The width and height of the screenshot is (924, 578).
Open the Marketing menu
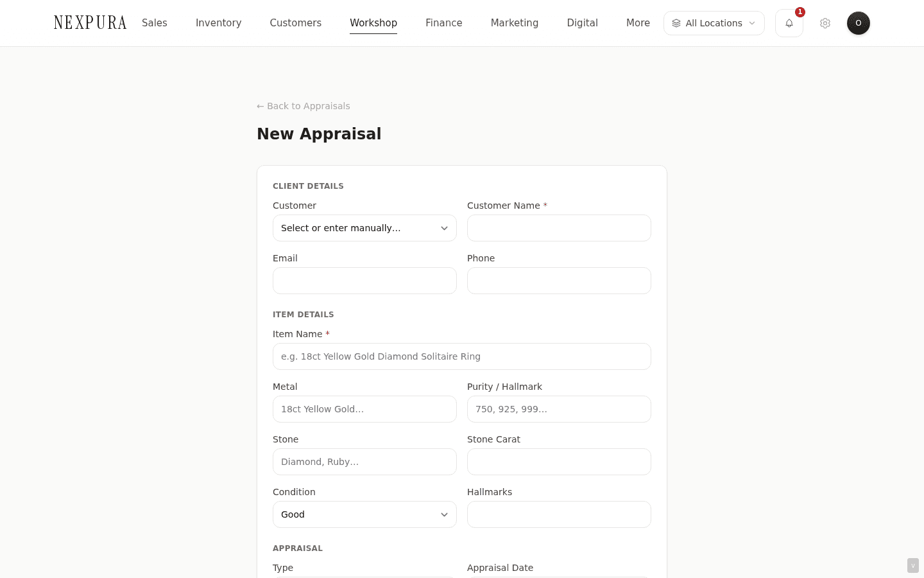pos(515,23)
